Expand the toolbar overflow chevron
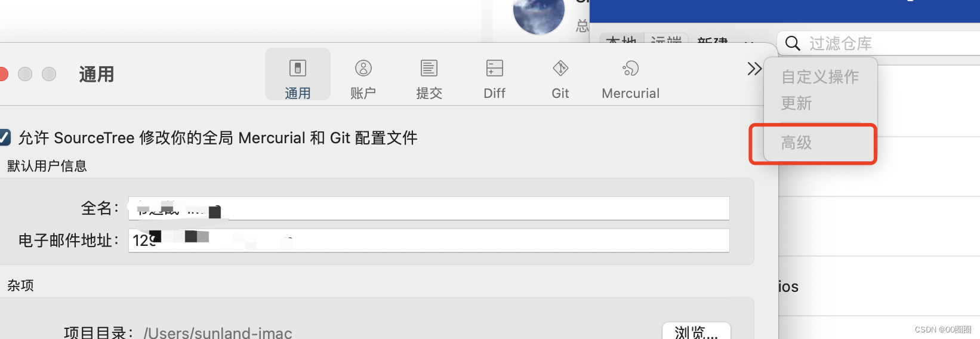The image size is (980, 339). (x=754, y=69)
